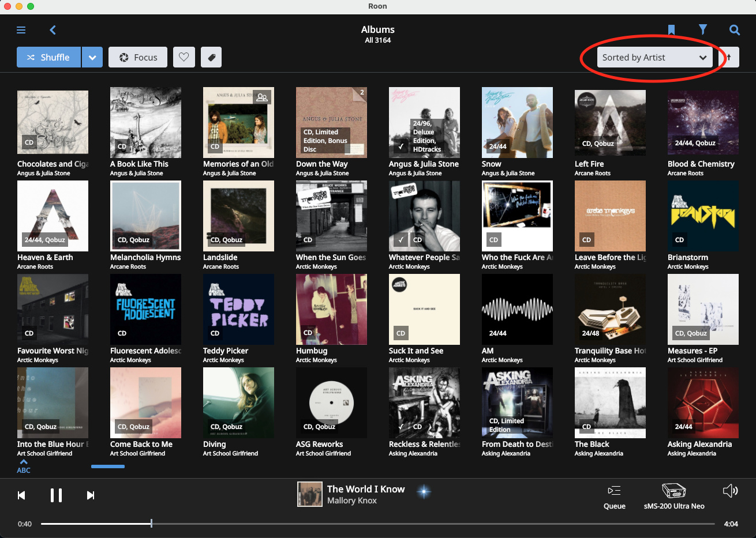Open the filter funnel icon
756x538 pixels.
click(703, 29)
